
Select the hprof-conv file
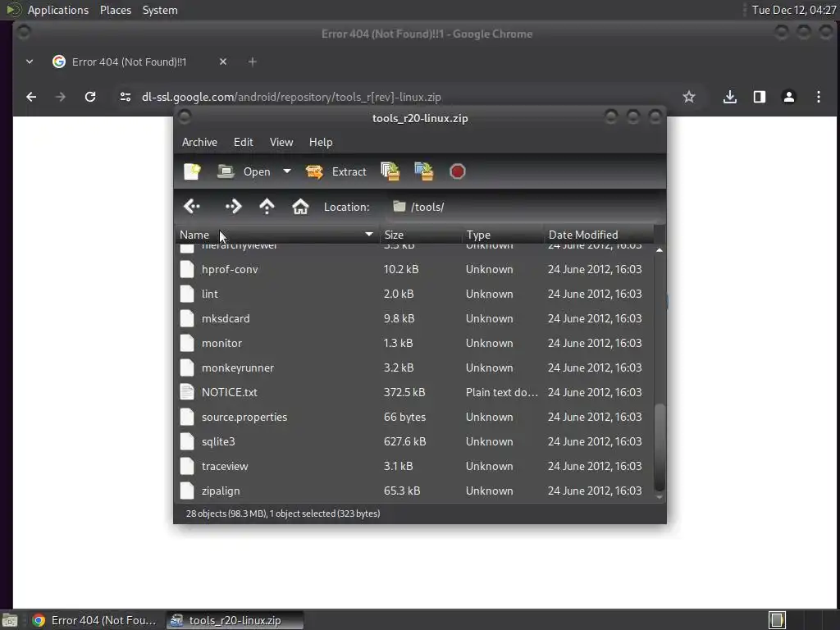tap(413, 269)
